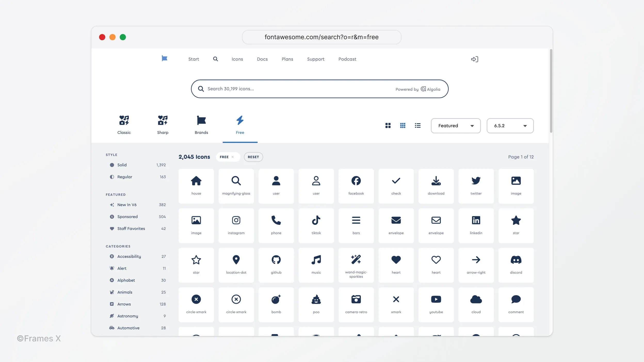Image resolution: width=644 pixels, height=362 pixels.
Task: Go to Start in navigation
Action: pos(194,59)
